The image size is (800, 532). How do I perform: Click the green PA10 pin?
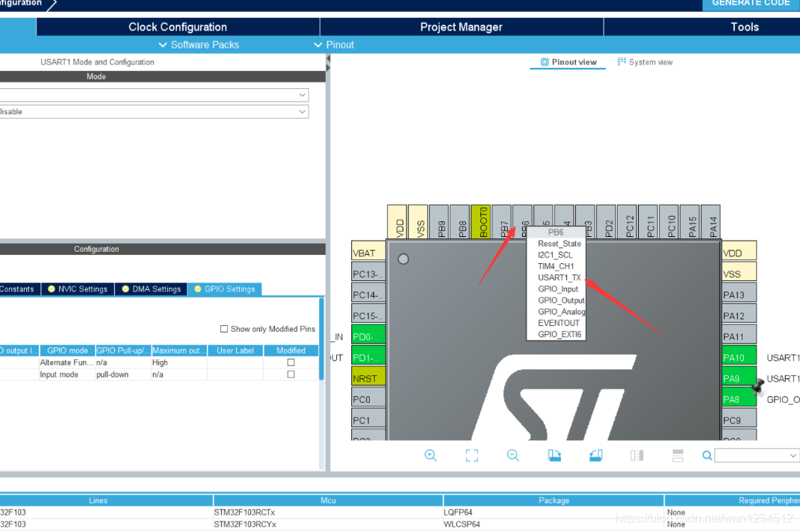739,358
